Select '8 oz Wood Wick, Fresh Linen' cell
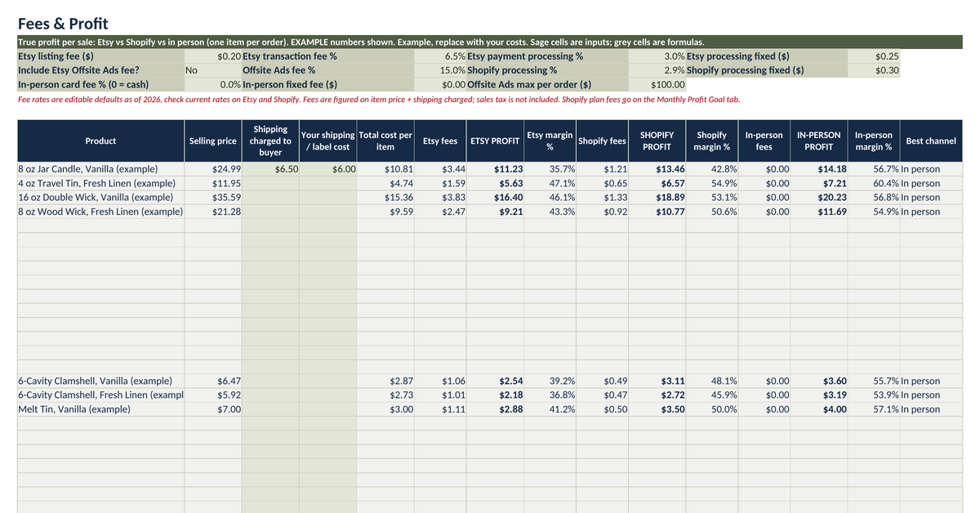This screenshot has height=513, width=980. coord(100,212)
